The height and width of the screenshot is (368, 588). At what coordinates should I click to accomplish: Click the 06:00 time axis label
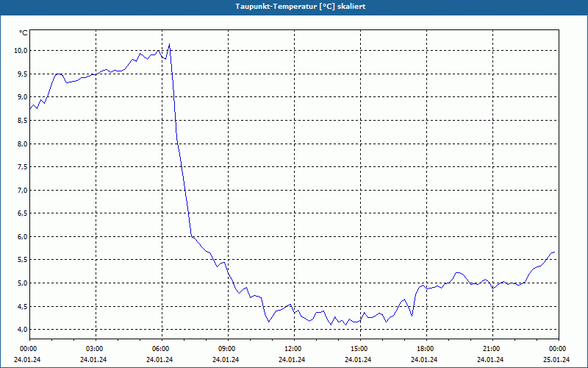(159, 349)
